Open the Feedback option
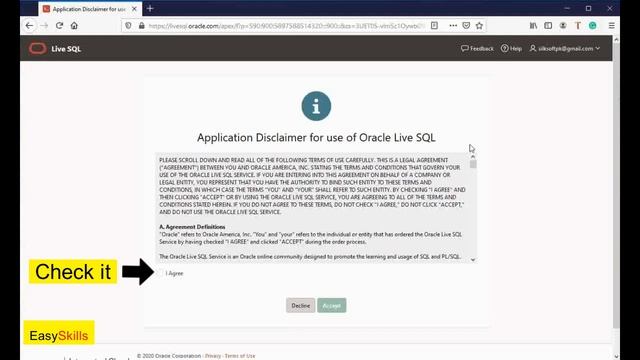The image size is (640, 360). (477, 48)
